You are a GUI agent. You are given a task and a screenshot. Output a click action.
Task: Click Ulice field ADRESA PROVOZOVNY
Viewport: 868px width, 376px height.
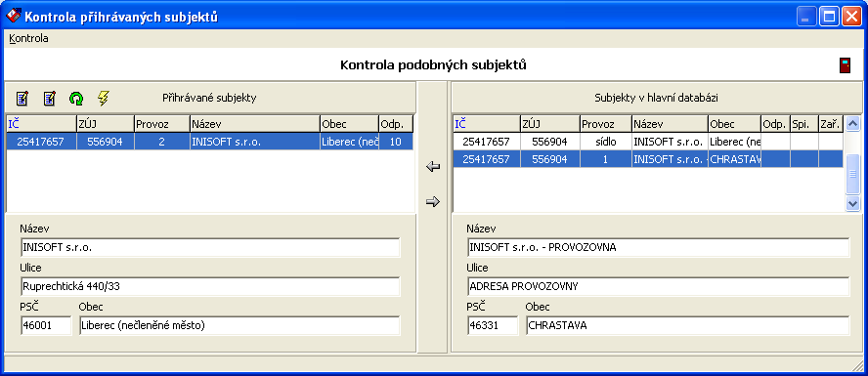coord(658,286)
